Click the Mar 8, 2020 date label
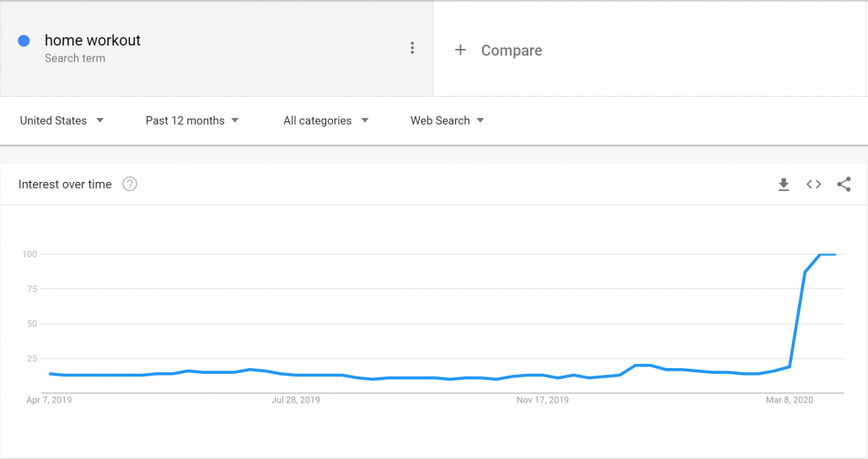 [x=790, y=400]
